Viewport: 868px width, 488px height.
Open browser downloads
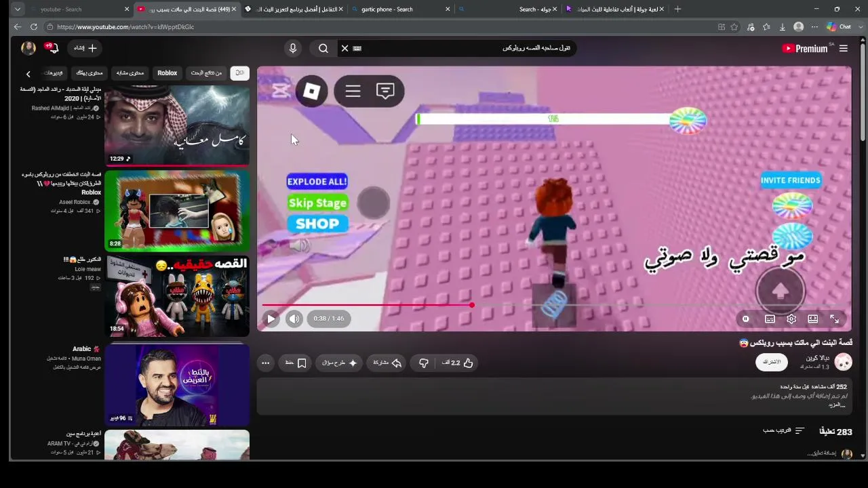pyautogui.click(x=782, y=27)
